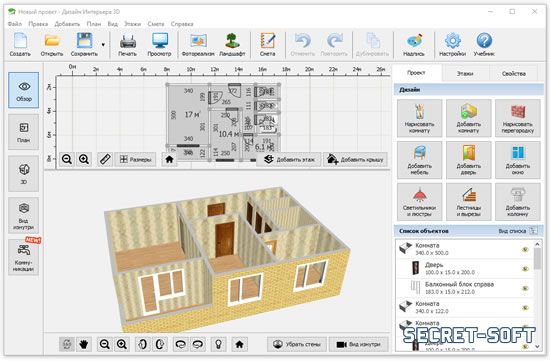Switch to the Свойства tab
The width and height of the screenshot is (550, 361).
(x=513, y=74)
